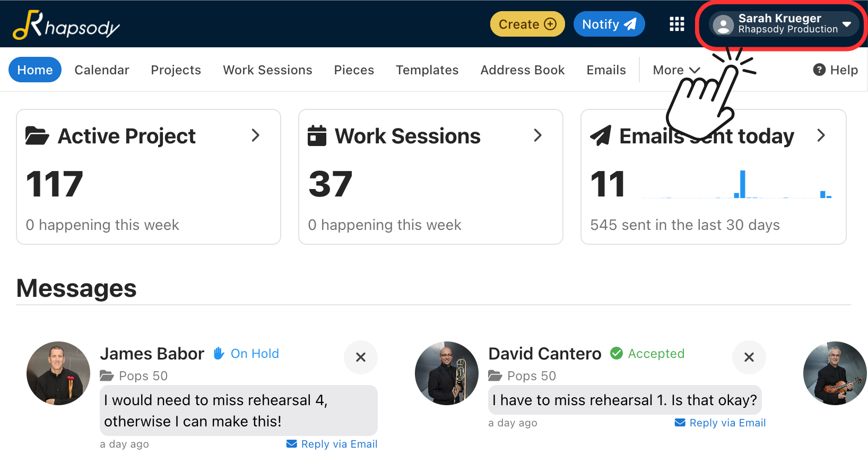Click the Work Sessions calendar icon
Viewport: 868px width, 462px height.
coord(317,135)
